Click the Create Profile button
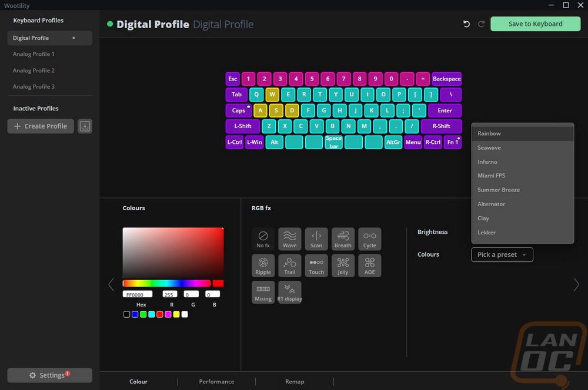This screenshot has width=588, height=390. coord(41,126)
